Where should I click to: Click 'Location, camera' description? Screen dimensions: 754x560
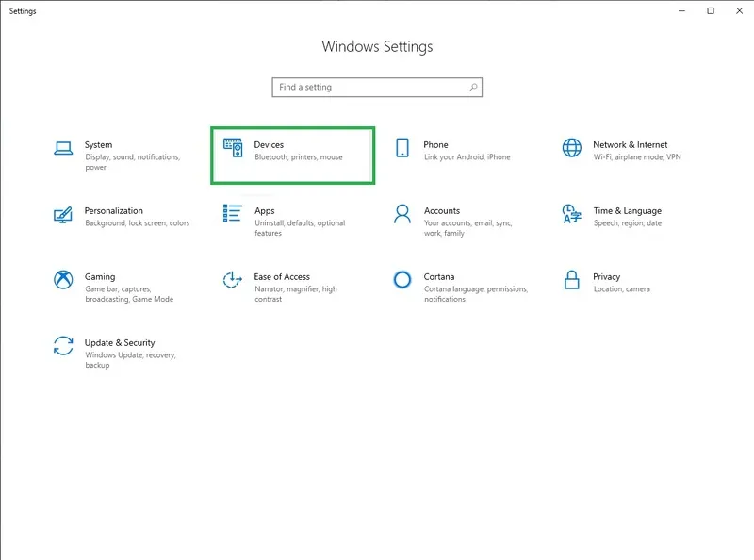[622, 289]
